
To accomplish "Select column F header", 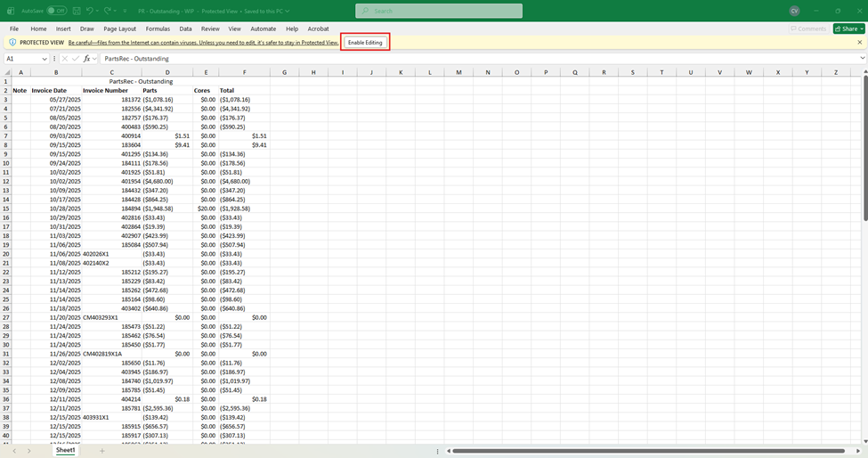I will pyautogui.click(x=244, y=72).
